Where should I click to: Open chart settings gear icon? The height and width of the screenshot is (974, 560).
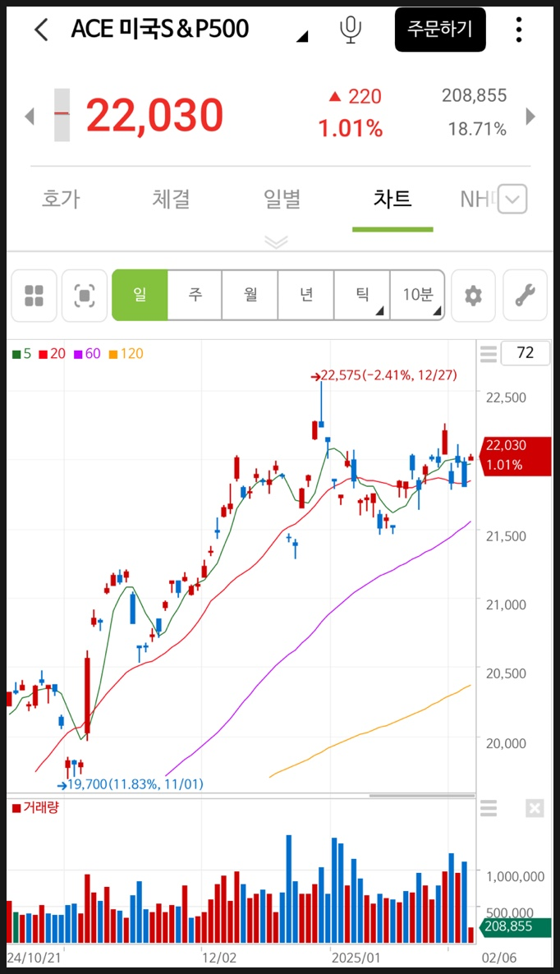point(473,296)
